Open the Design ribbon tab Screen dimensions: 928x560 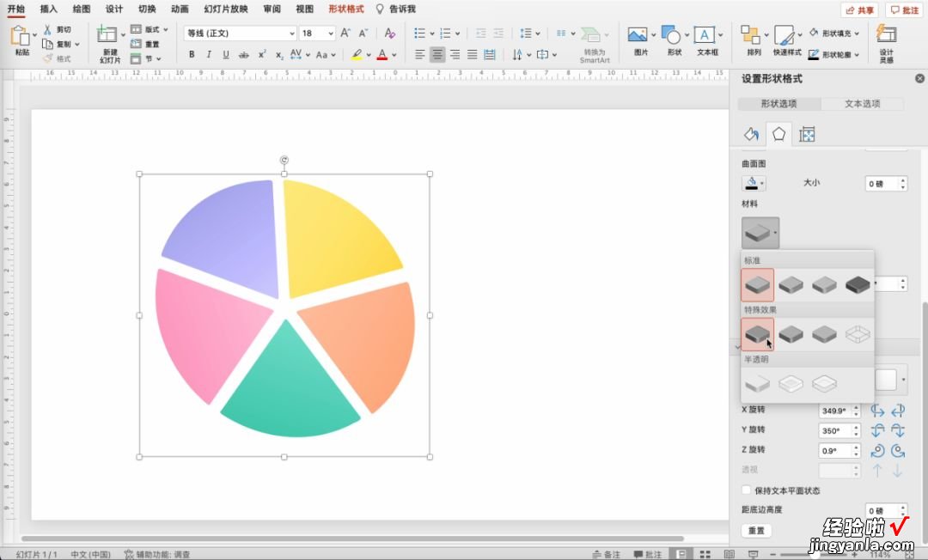click(x=114, y=9)
